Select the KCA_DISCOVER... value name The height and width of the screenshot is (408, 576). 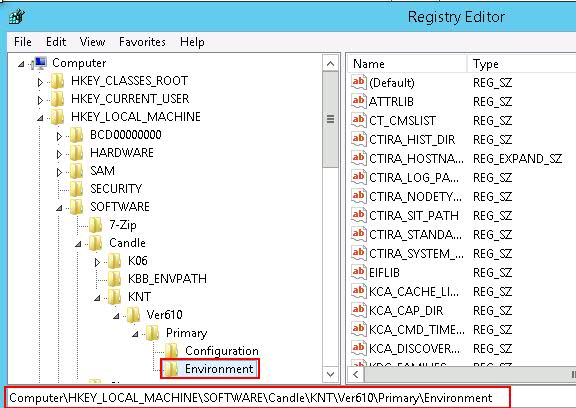pyautogui.click(x=414, y=349)
